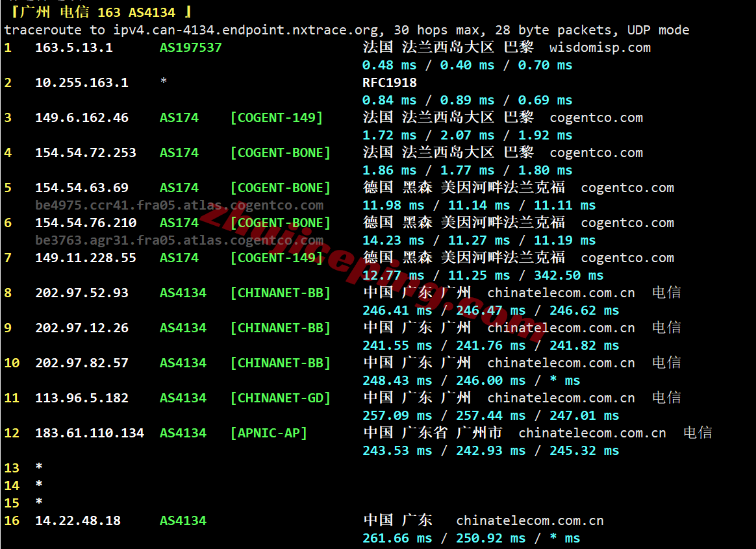Click IP address 154.54.63.69
Screen dimensions: 756x549
[81, 188]
